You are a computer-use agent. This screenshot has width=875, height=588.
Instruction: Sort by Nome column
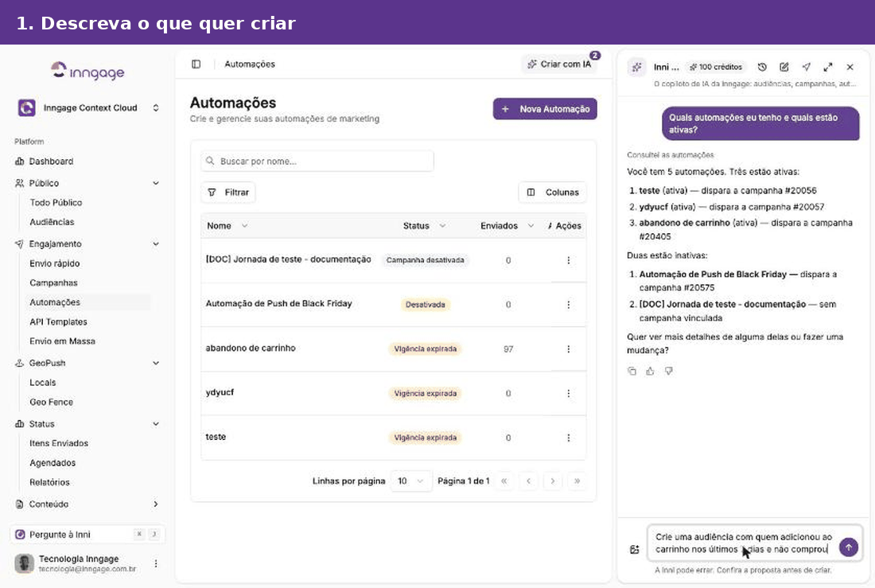[227, 226]
